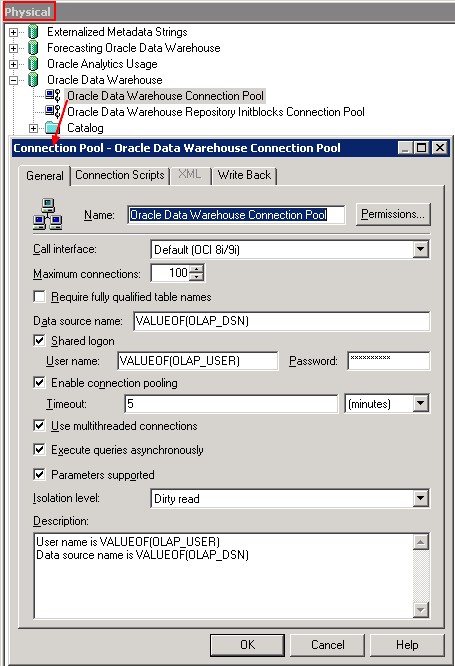The width and height of the screenshot is (455, 666).
Task: Click the User name field
Action: [198, 361]
